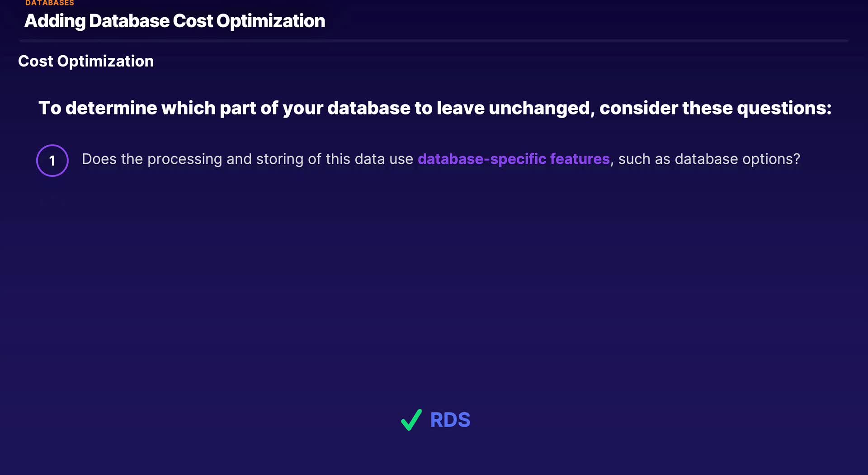Click the word "Optimization" in the top title
868x475 pixels.
tap(270, 21)
